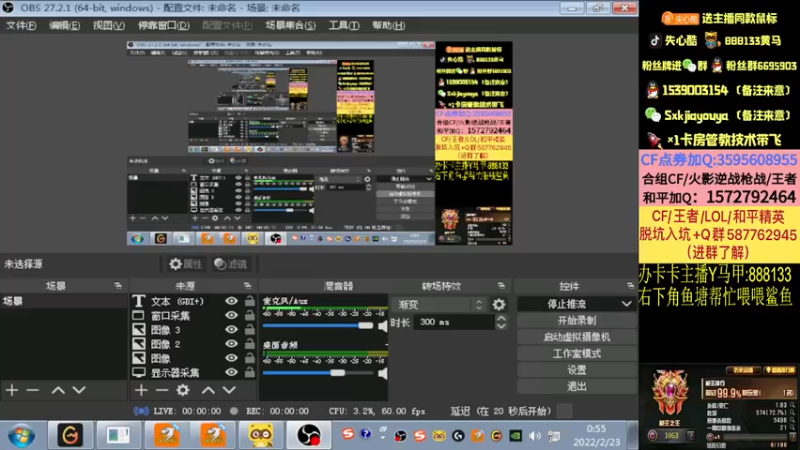800x450 pixels.
Task: Toggle visibility of 图像 2 source
Action: coord(231,344)
